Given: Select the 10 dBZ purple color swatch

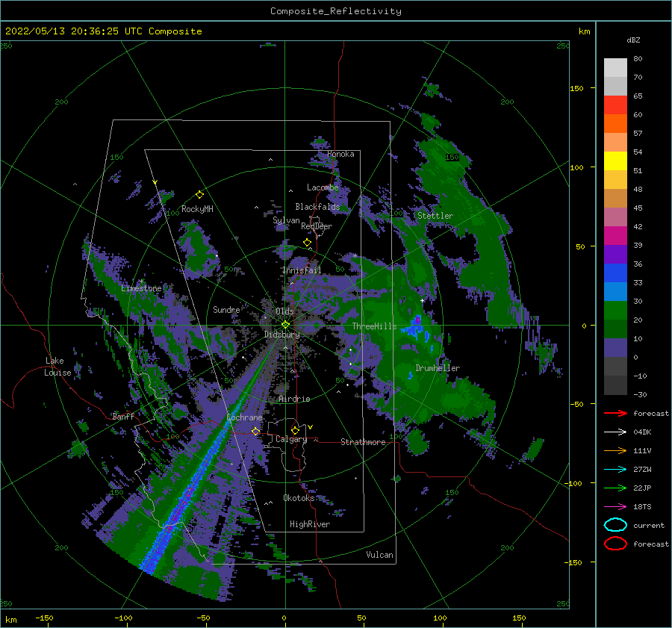Looking at the screenshot, I should (615, 348).
